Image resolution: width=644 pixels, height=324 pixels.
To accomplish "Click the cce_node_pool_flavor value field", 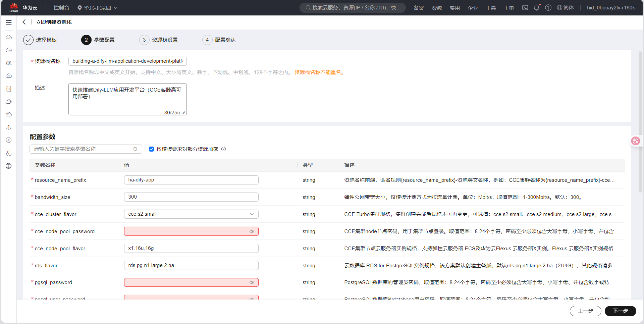I will coord(191,248).
